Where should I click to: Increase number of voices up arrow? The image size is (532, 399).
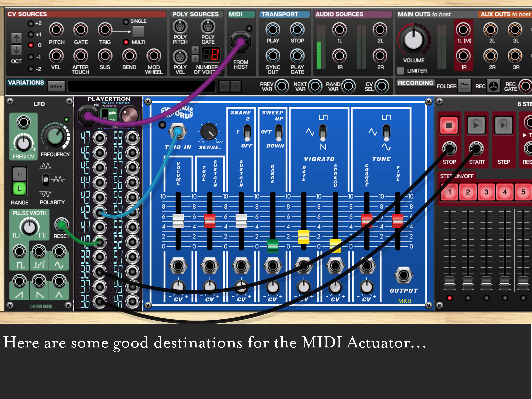pos(195,50)
